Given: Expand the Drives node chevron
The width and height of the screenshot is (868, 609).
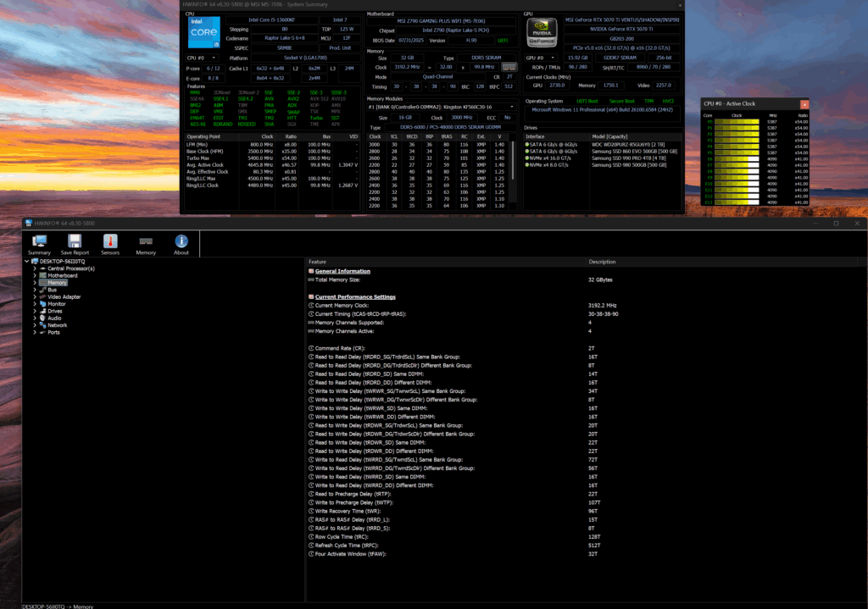Looking at the screenshot, I should [x=35, y=311].
